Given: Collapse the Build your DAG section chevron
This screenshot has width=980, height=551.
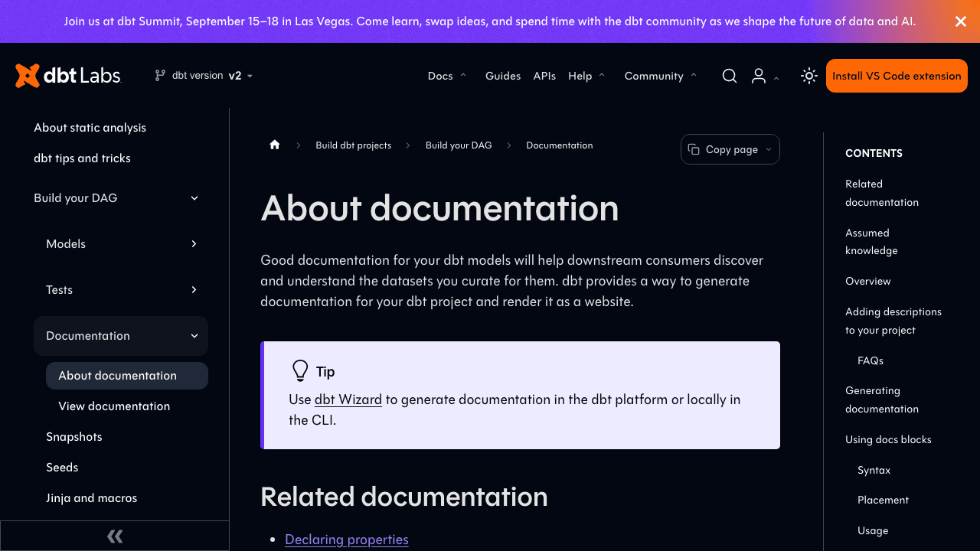Looking at the screenshot, I should click(194, 198).
